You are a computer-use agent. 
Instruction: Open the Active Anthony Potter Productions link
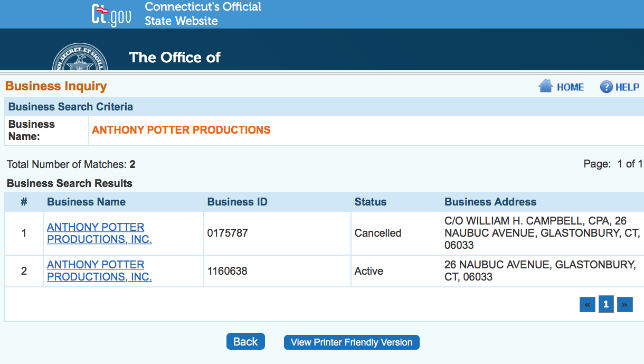tap(99, 270)
